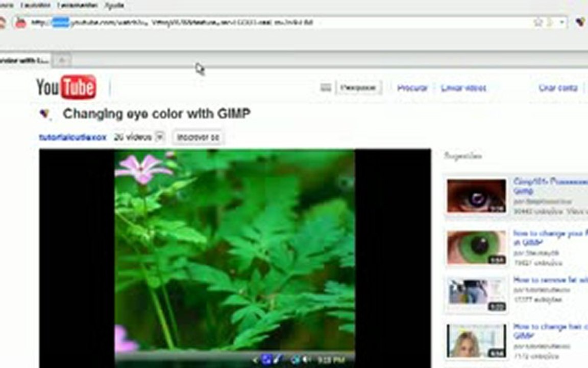Screen dimensions: 588x368
Task: Click the Criar conta link
Action: 558,88
